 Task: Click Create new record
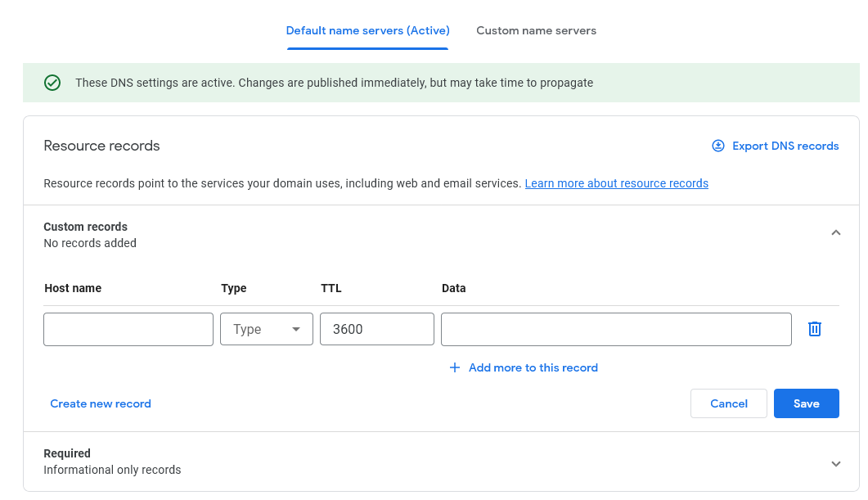(101, 403)
